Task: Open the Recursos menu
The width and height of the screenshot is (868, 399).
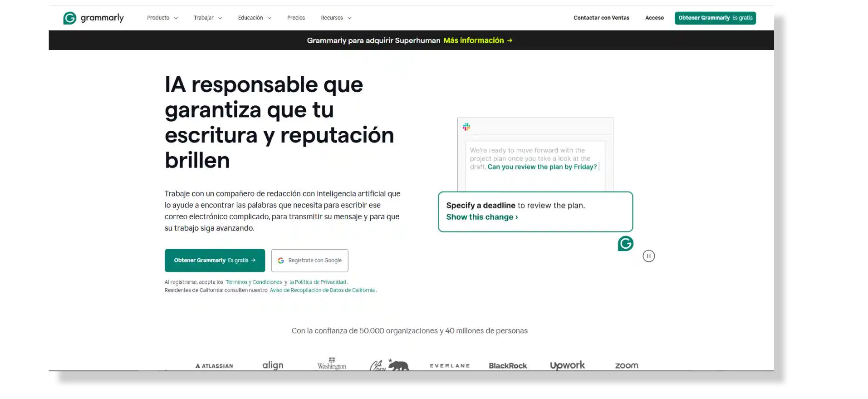Action: pos(336,18)
